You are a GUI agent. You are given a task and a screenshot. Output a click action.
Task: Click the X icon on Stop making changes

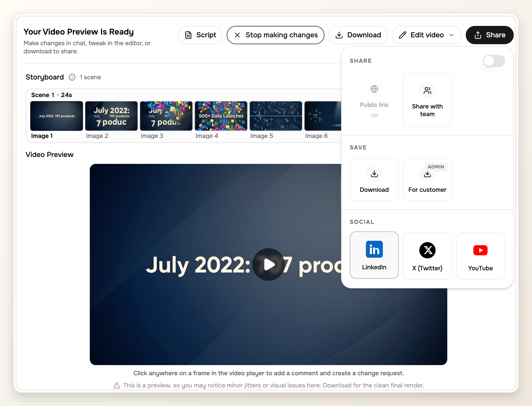coord(237,35)
